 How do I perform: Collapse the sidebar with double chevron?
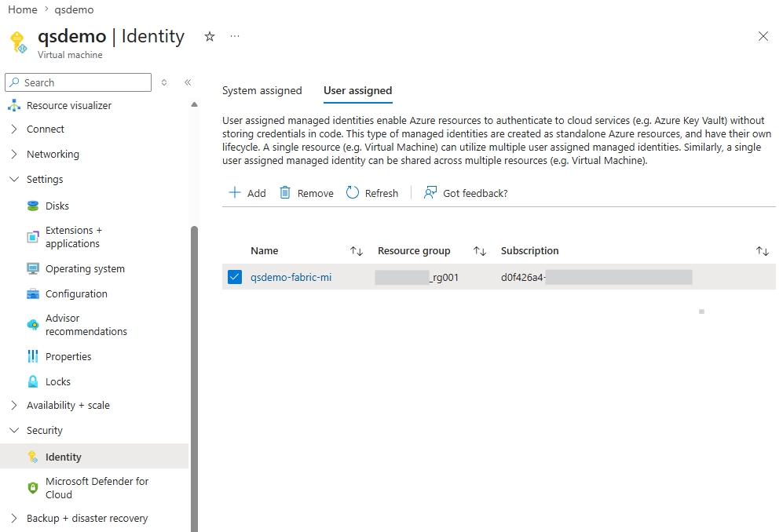(x=188, y=82)
